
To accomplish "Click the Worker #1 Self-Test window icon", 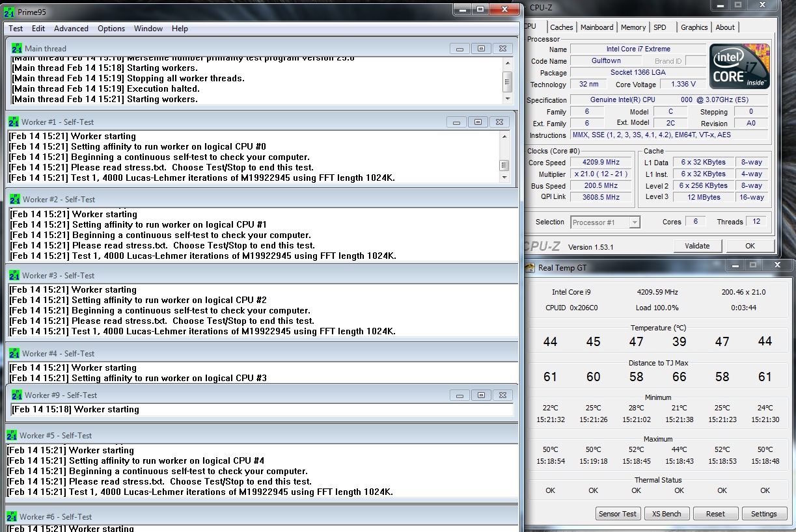I will coord(14,122).
